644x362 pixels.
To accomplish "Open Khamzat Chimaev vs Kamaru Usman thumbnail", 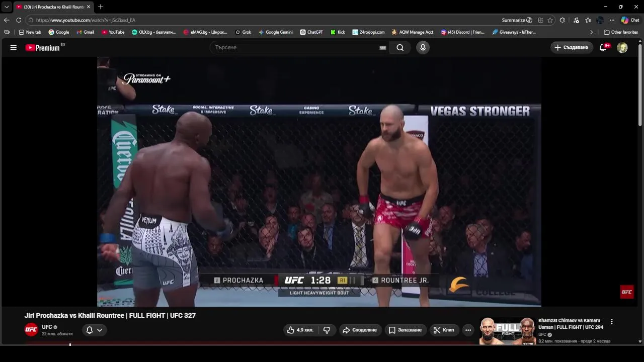I will tap(507, 331).
